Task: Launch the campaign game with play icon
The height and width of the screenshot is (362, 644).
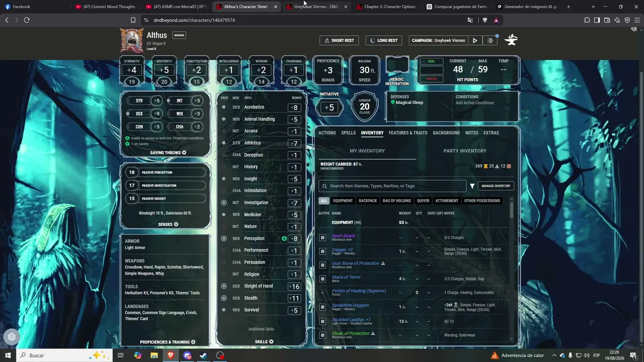Action: (474, 41)
